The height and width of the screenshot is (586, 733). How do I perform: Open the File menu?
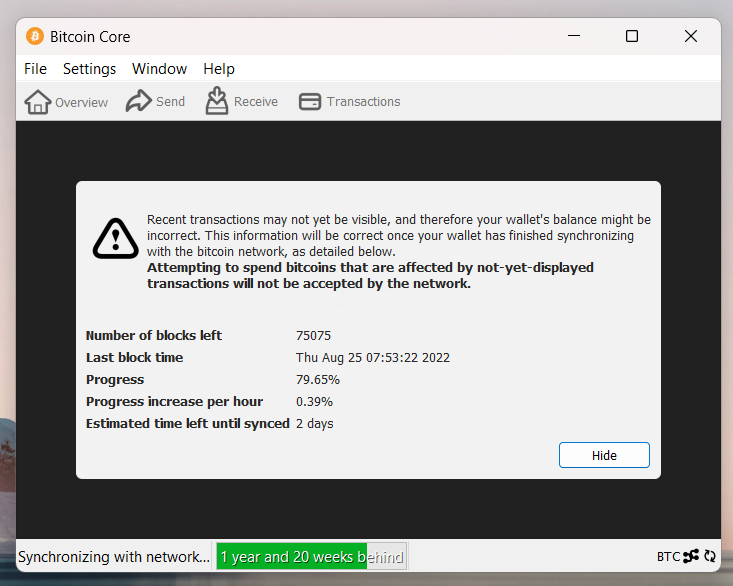click(x=36, y=69)
